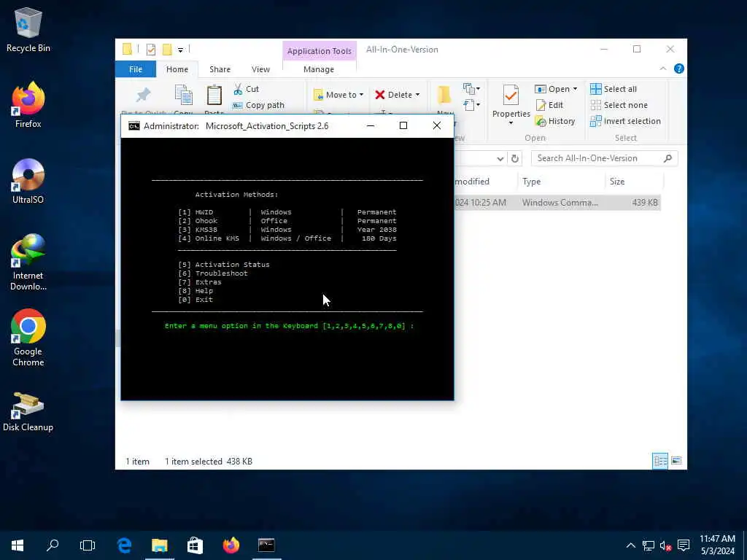Viewport: 747px width, 560px height.
Task: Click the '[5] Activation Status' console line
Action: (x=224, y=265)
